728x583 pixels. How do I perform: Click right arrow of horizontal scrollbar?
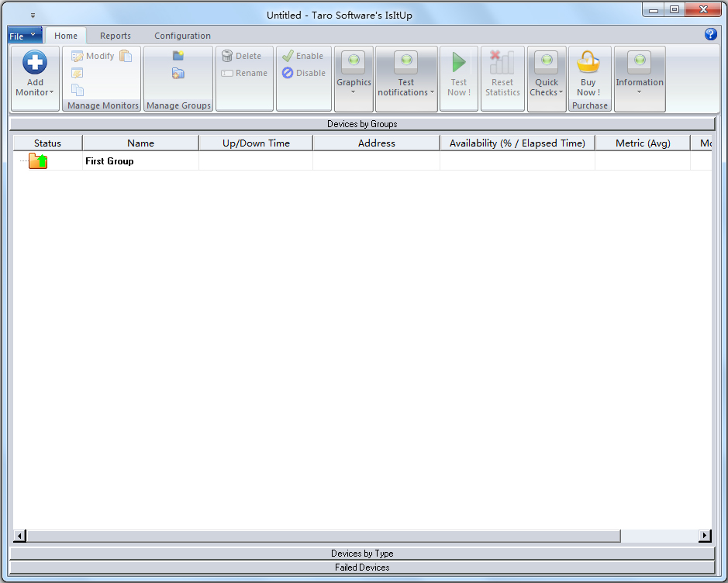705,536
